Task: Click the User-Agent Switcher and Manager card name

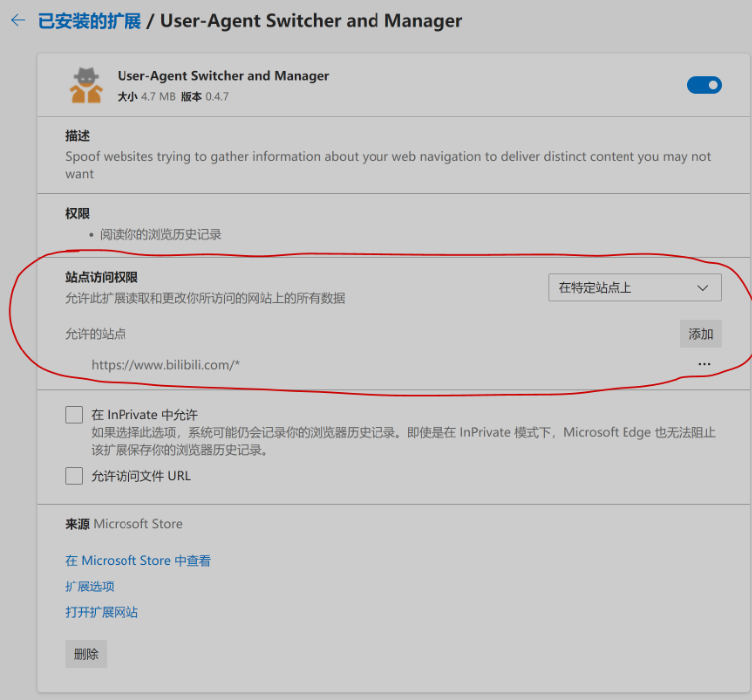Action: pos(223,76)
